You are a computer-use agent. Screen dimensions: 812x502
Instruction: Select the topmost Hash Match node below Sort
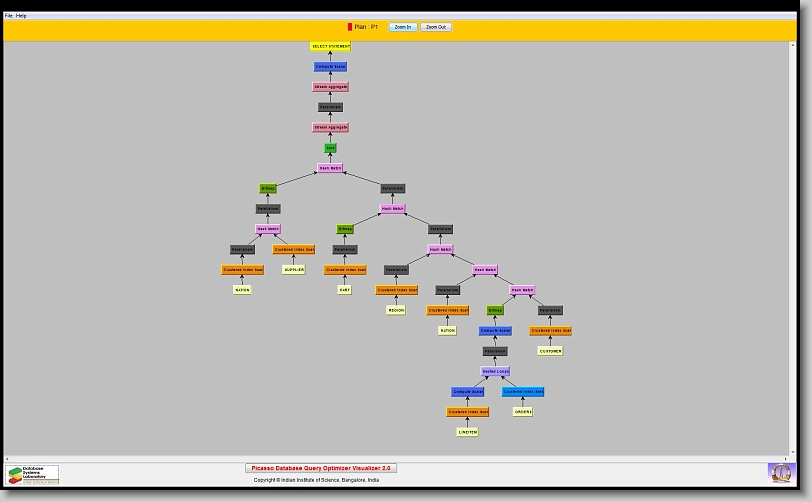pyautogui.click(x=330, y=168)
